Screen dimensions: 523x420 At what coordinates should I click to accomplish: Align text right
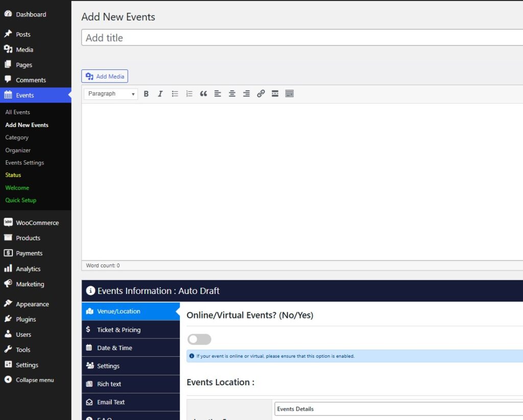(247, 94)
